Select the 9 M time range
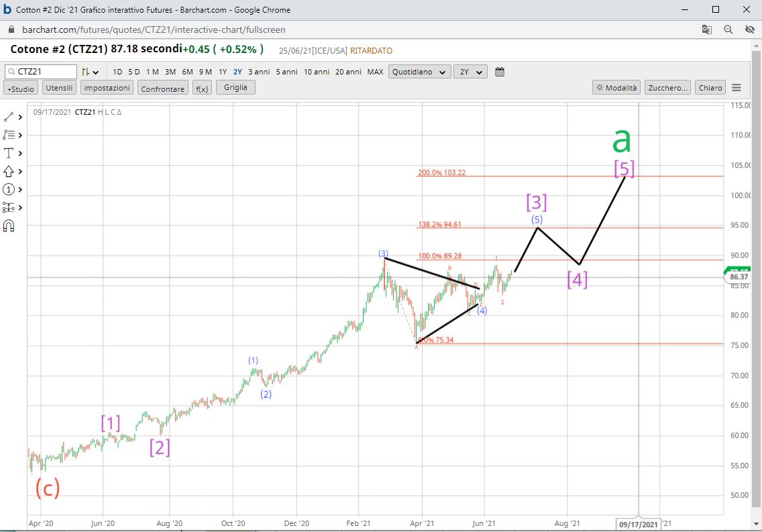 [x=205, y=72]
